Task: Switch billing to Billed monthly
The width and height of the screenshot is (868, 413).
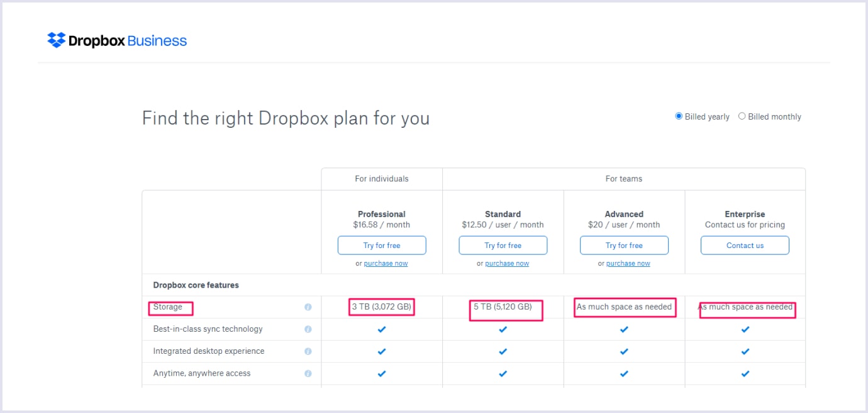Action: click(x=742, y=116)
